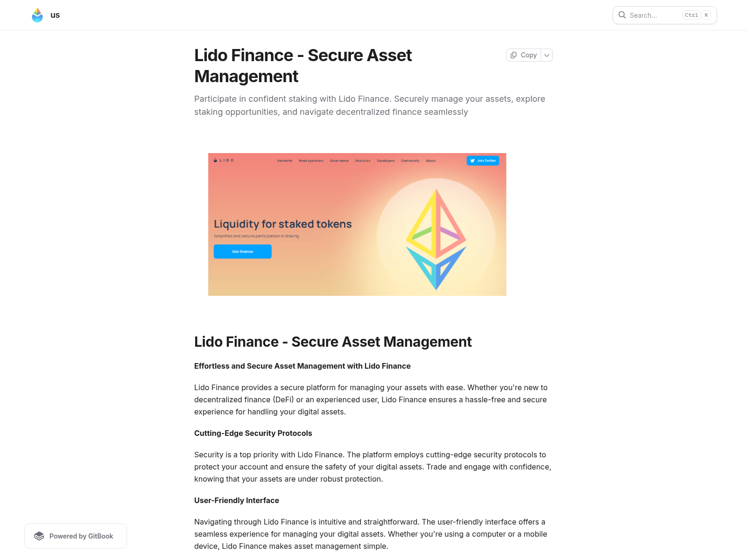Click the magnifier icon in the search bar
Screen dimensions: 747x560
click(x=622, y=15)
